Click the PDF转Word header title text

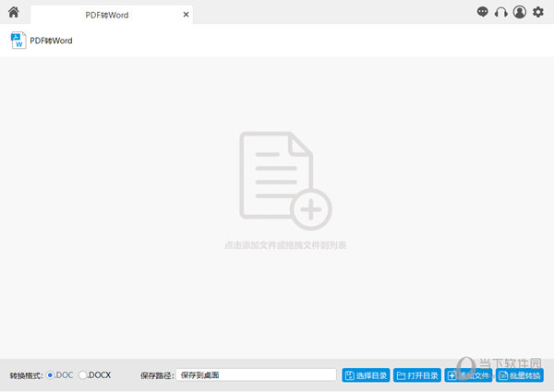[51, 41]
